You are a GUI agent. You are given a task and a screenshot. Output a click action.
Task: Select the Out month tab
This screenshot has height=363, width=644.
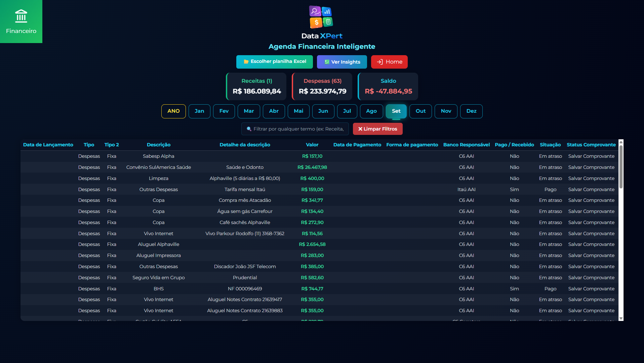pos(420,111)
